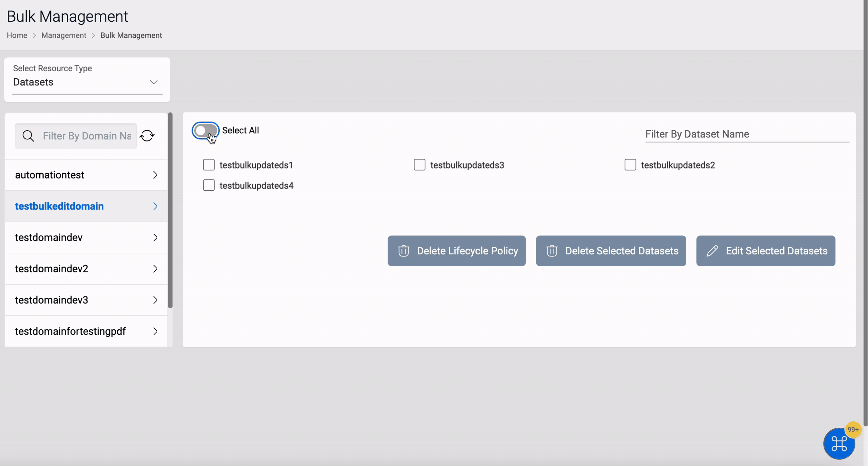Select the testdomaindev domain
Viewport: 868px width, 466px height.
click(x=86, y=237)
